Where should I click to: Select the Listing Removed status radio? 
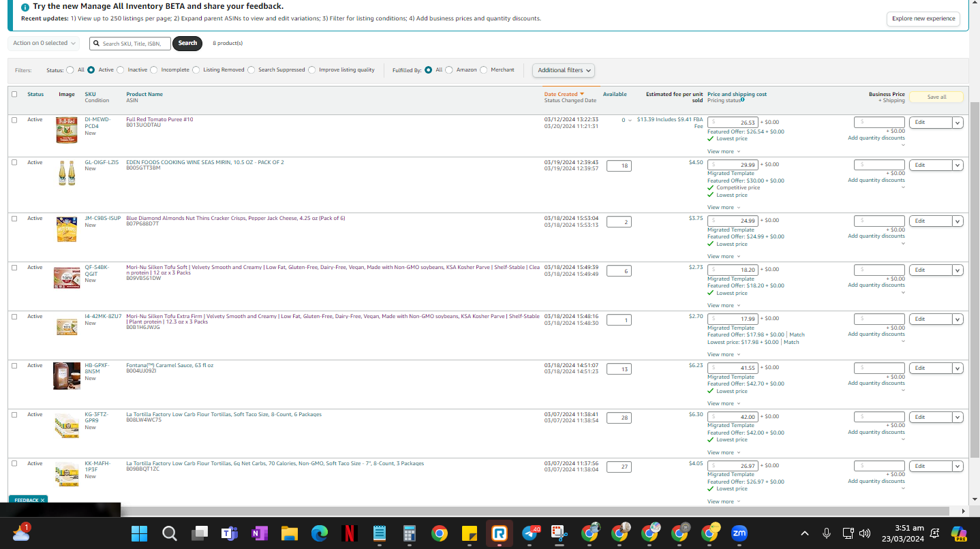(196, 69)
